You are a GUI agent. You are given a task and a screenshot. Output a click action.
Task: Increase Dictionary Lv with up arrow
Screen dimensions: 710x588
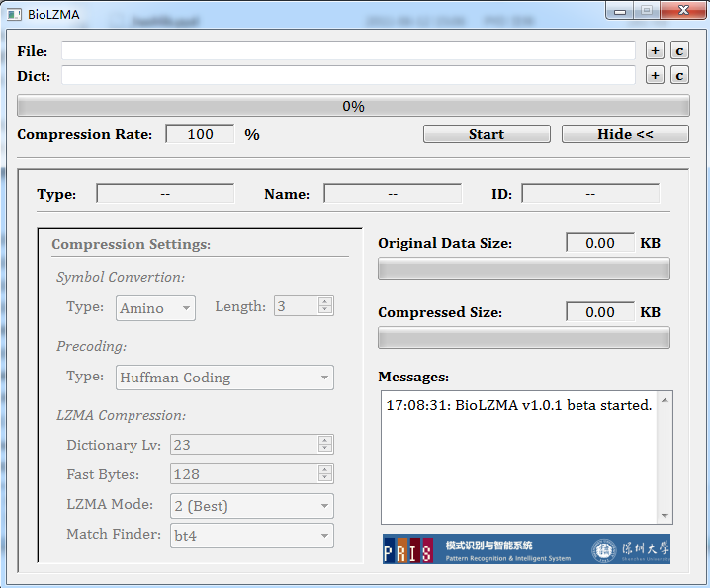325,440
